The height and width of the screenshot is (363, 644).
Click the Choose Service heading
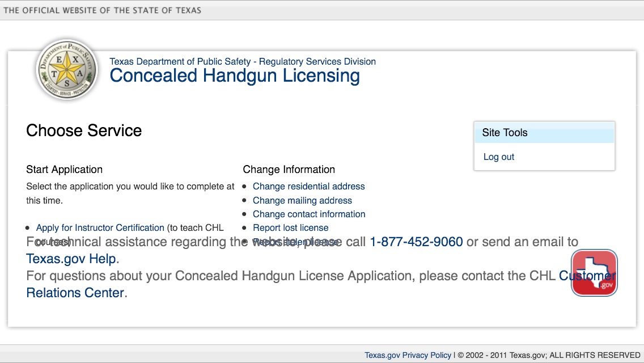(84, 131)
